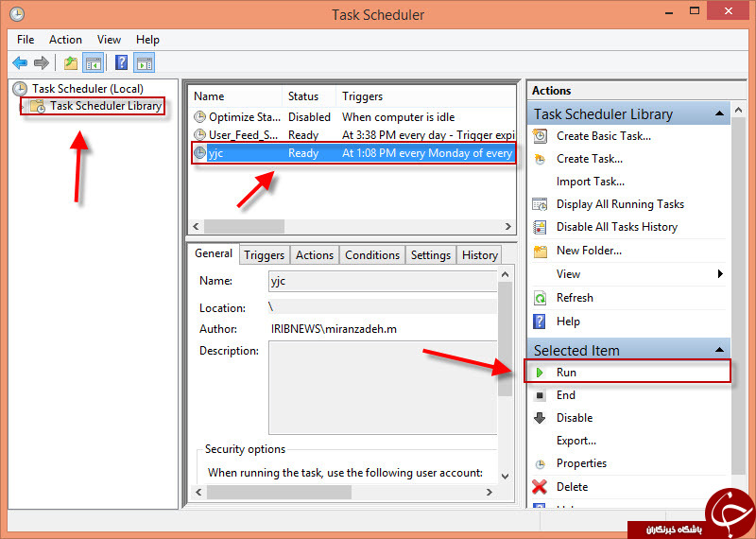Click the clock icon of Optimize Sta... task
756x539 pixels.
[x=199, y=116]
